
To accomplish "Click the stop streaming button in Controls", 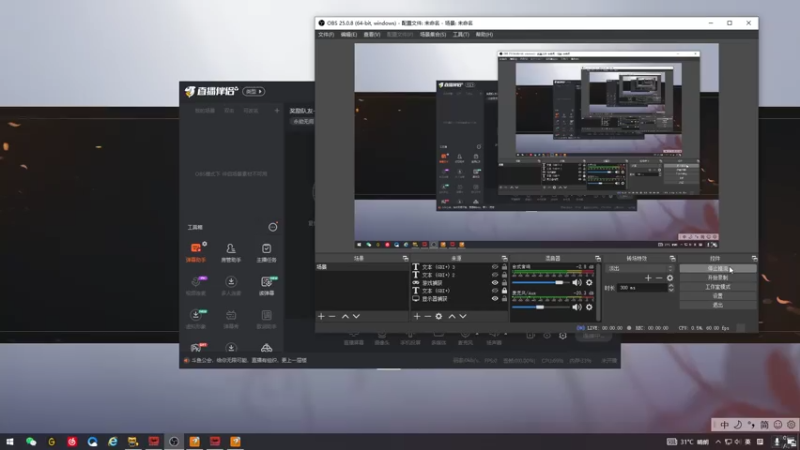I will (718, 268).
